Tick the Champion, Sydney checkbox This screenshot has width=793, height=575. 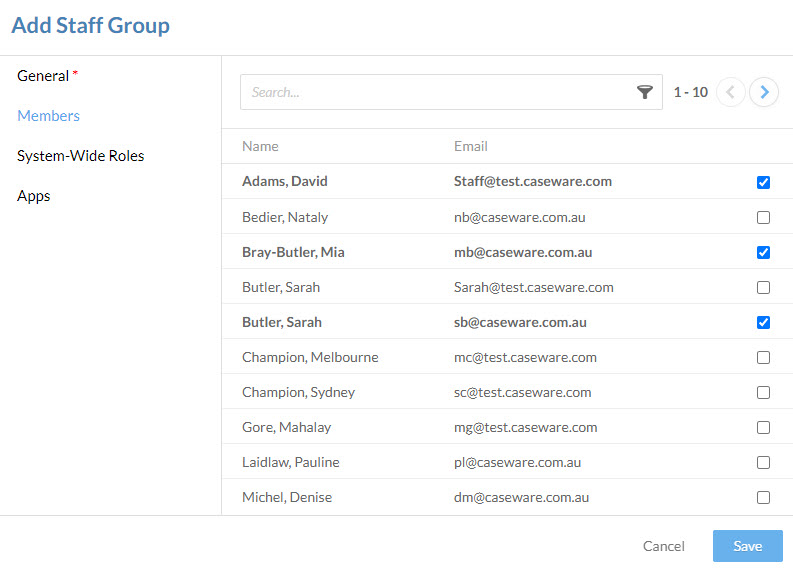tap(763, 392)
